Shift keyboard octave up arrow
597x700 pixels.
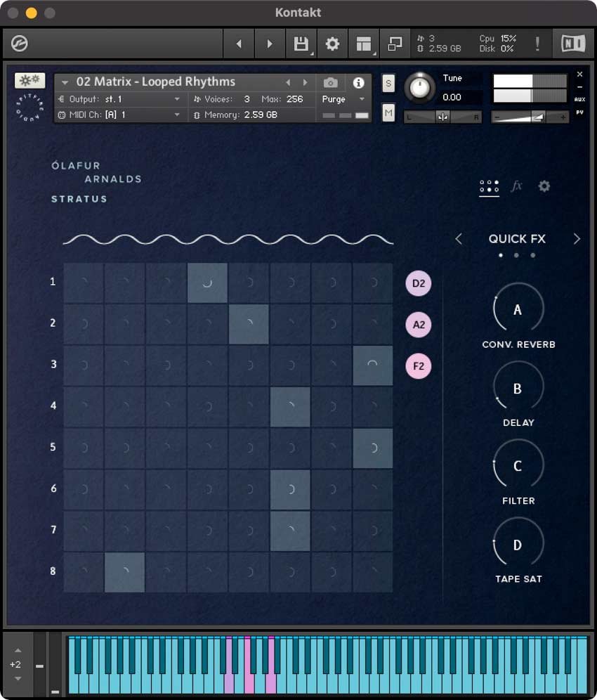[18, 650]
